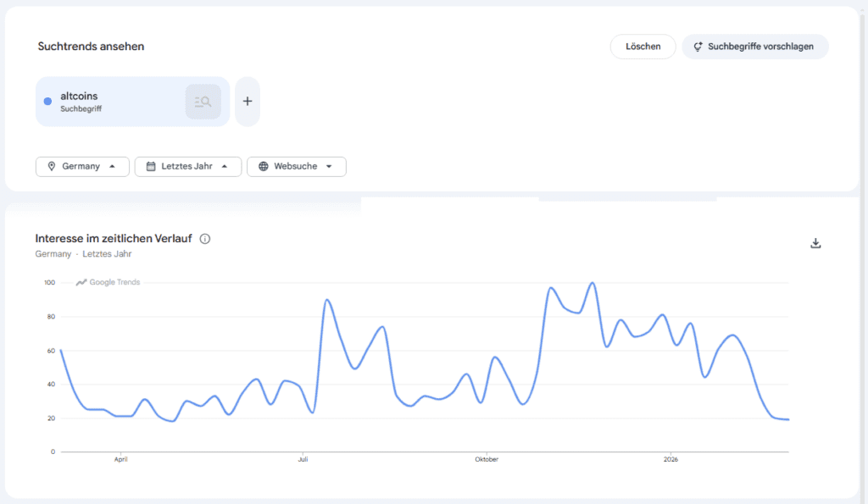Click the highest peak of the trend line
Viewport: 868px width, 504px height.
(593, 283)
